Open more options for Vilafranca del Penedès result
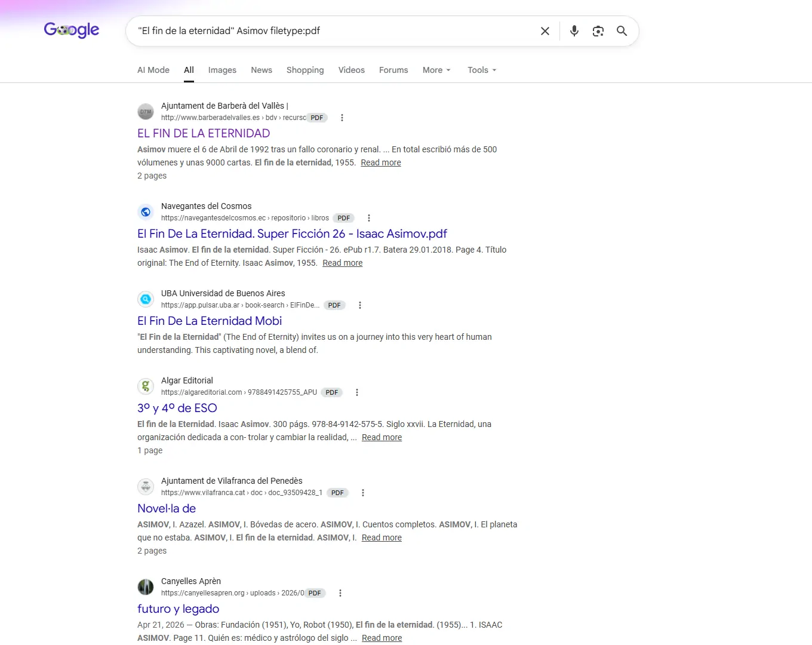 363,493
